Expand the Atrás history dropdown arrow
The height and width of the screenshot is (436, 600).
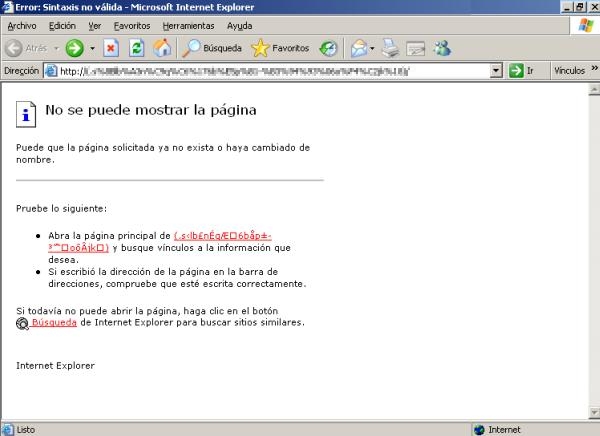pyautogui.click(x=56, y=49)
